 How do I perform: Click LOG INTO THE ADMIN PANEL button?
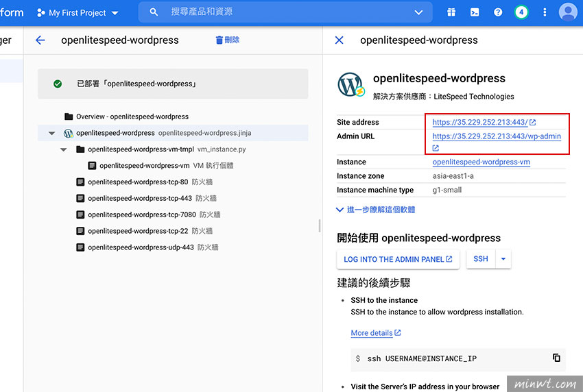398,259
